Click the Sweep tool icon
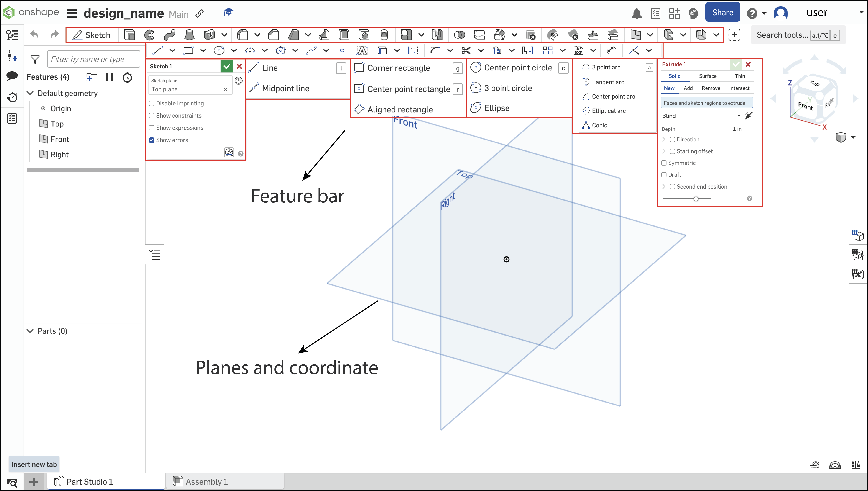The image size is (868, 491). [x=170, y=35]
